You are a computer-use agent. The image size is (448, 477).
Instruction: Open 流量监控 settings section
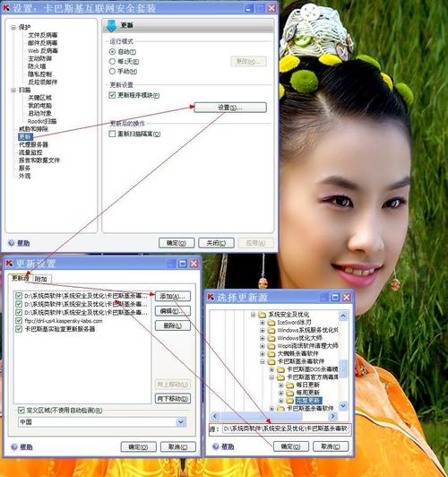pos(30,152)
